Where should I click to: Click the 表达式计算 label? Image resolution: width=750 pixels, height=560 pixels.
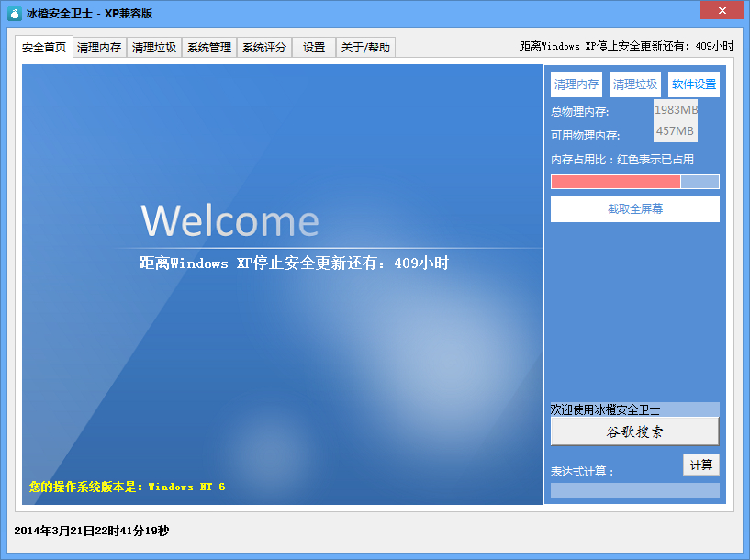(x=582, y=472)
